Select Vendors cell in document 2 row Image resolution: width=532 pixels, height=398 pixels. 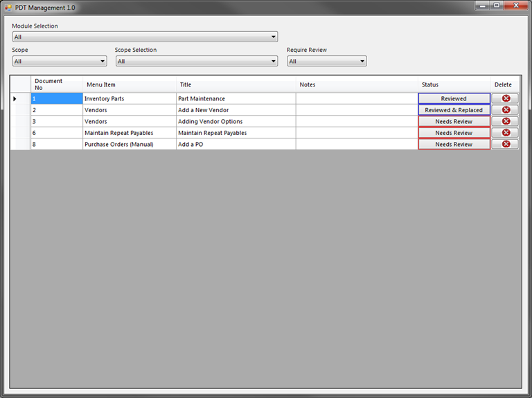point(130,110)
